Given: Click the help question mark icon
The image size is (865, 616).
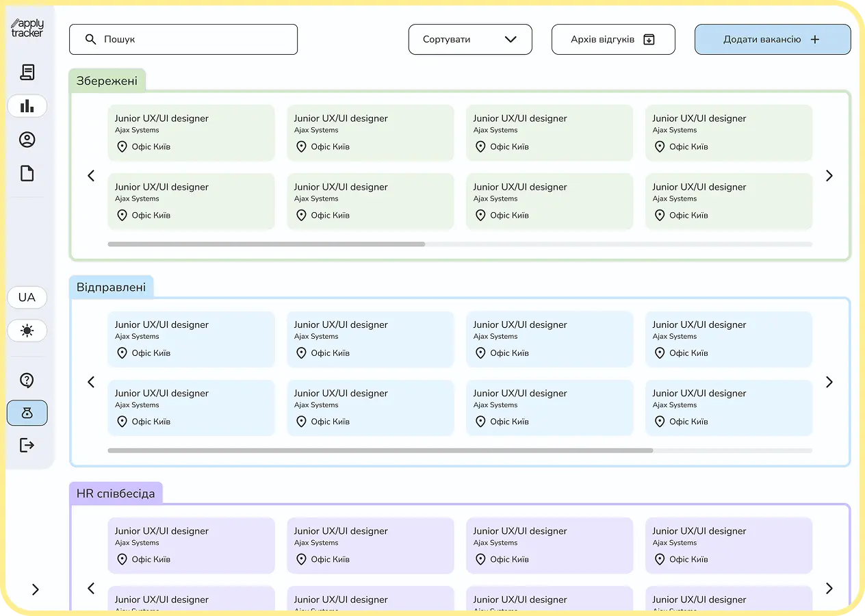Looking at the screenshot, I should (27, 380).
